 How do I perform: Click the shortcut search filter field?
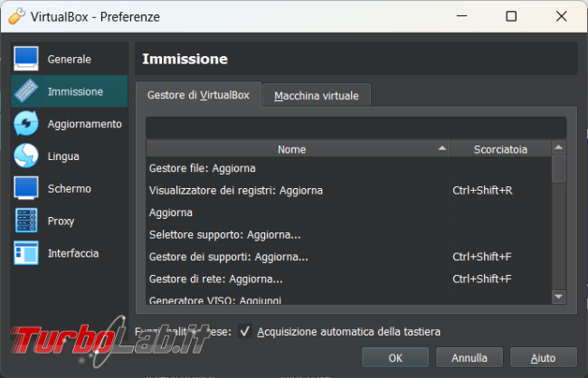pyautogui.click(x=356, y=128)
